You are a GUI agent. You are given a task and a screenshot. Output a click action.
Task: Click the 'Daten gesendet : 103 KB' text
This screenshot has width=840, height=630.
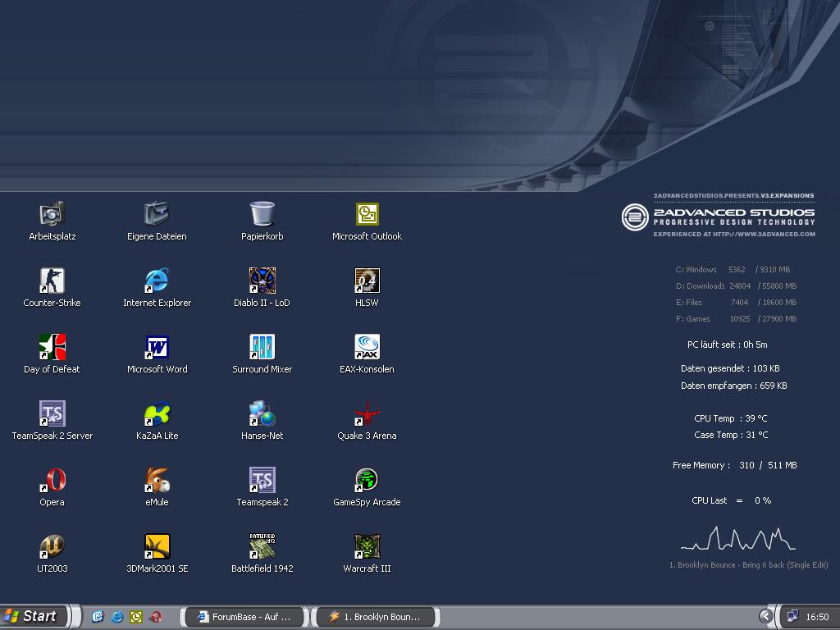coord(730,368)
